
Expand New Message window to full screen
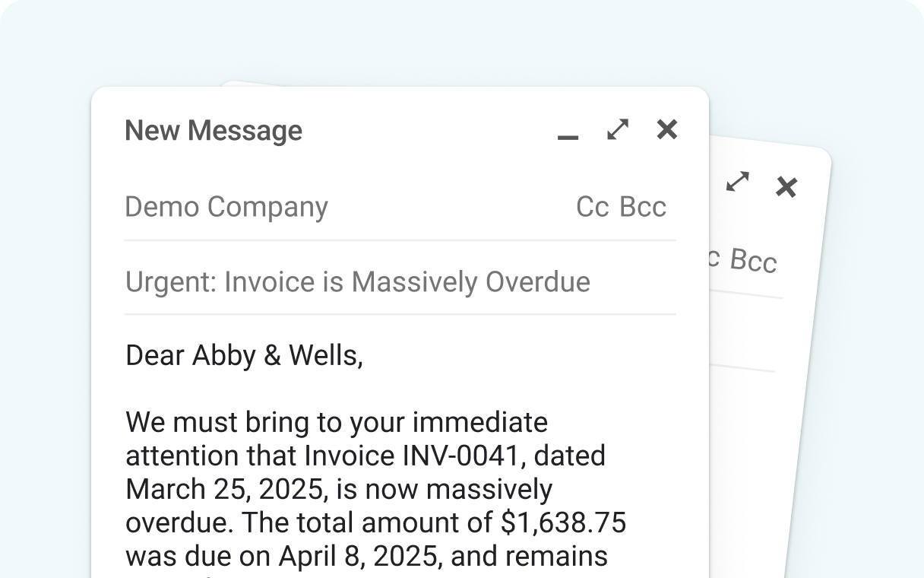pyautogui.click(x=618, y=129)
